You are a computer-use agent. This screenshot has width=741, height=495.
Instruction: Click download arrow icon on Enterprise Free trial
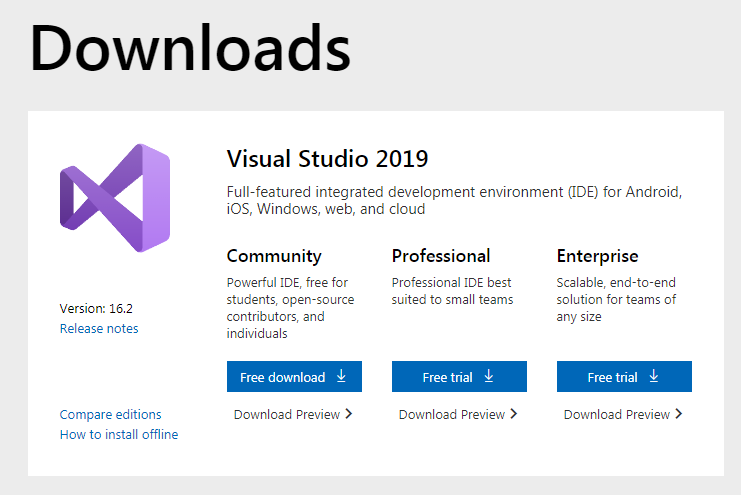[x=654, y=376]
